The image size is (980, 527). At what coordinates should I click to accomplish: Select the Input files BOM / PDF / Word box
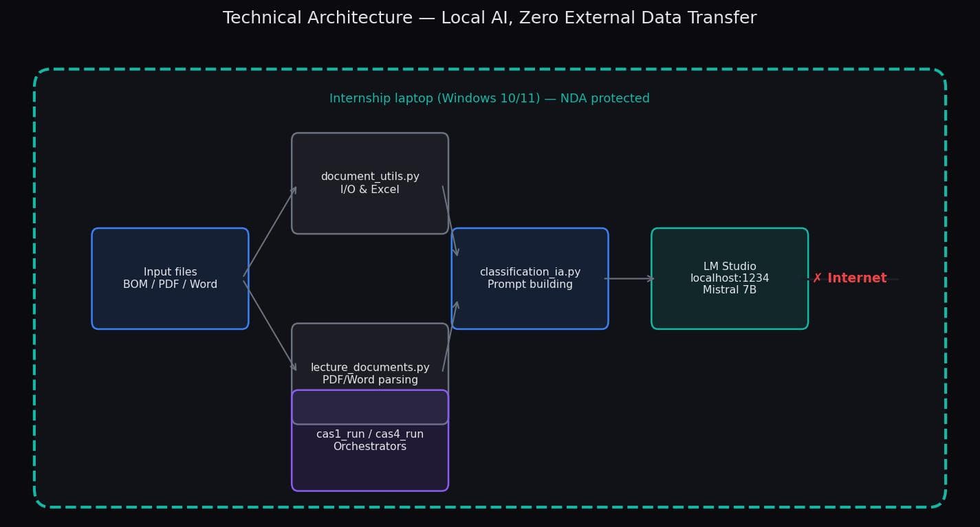pos(170,278)
